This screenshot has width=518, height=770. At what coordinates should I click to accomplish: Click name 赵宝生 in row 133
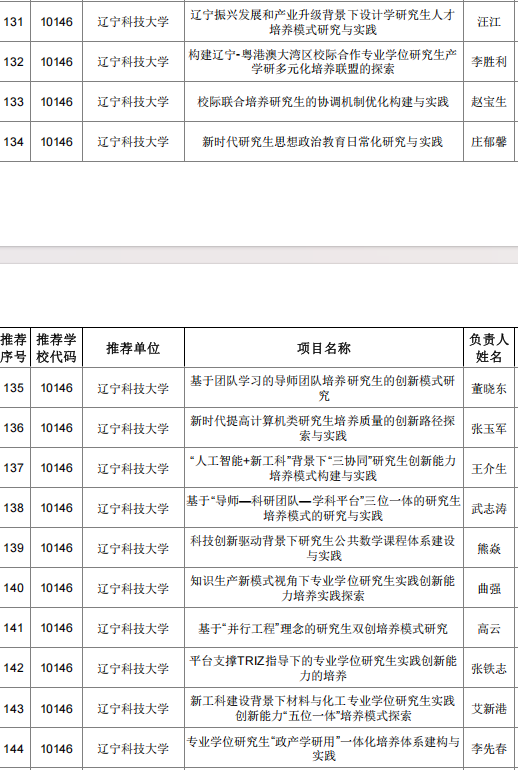pyautogui.click(x=489, y=102)
